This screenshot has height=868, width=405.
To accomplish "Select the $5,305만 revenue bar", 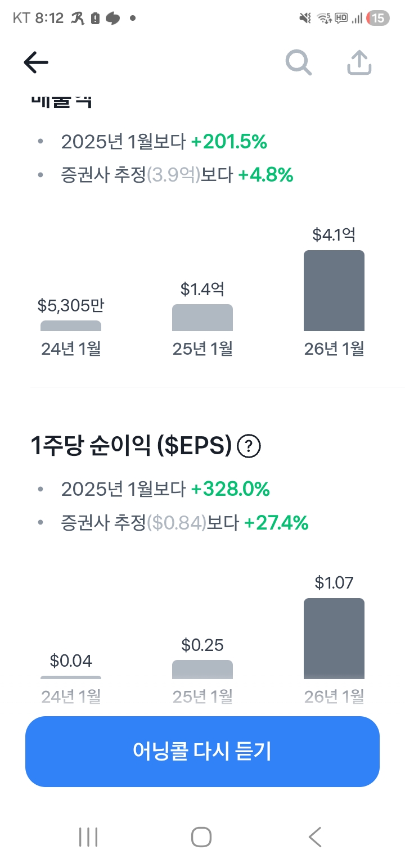I will 71,325.
